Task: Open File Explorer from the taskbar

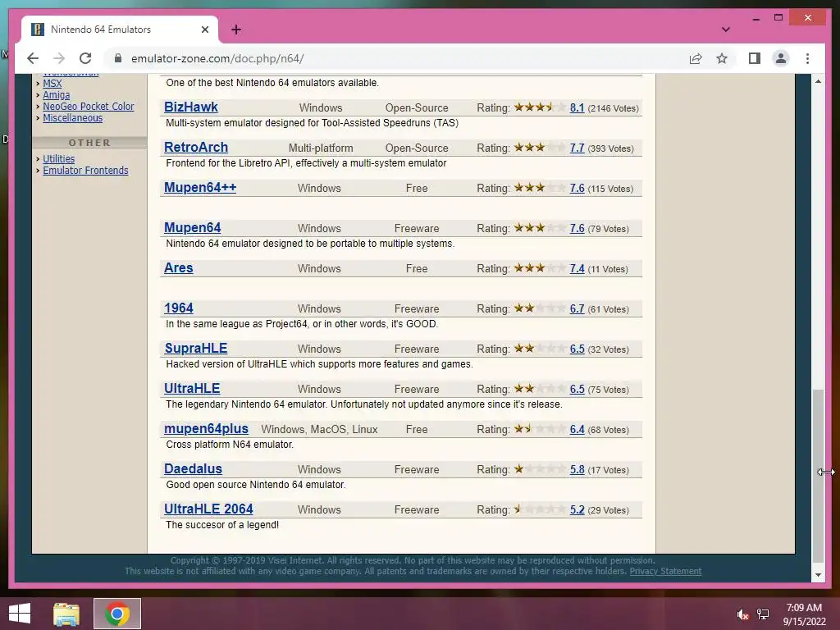Action: [66, 614]
